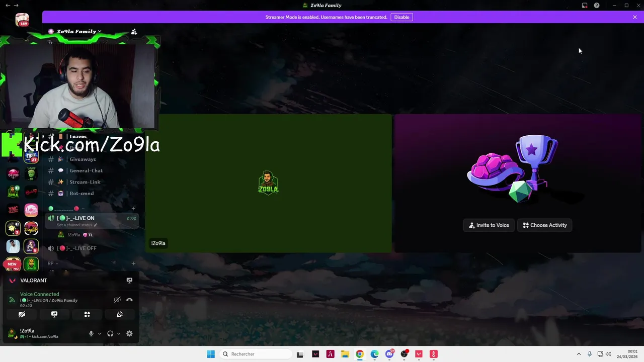Click the Voice Connected status text

pyautogui.click(x=40, y=294)
